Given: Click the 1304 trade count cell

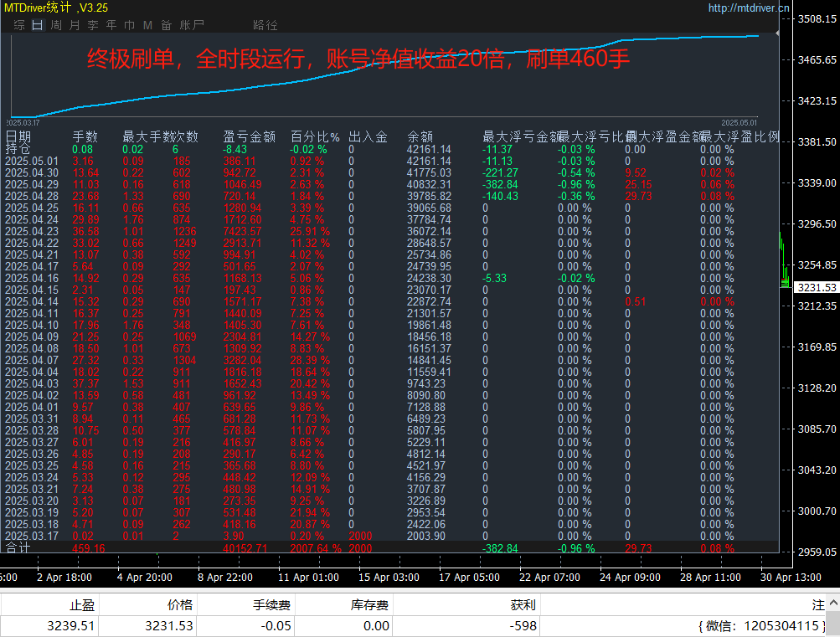Looking at the screenshot, I should [x=185, y=360].
